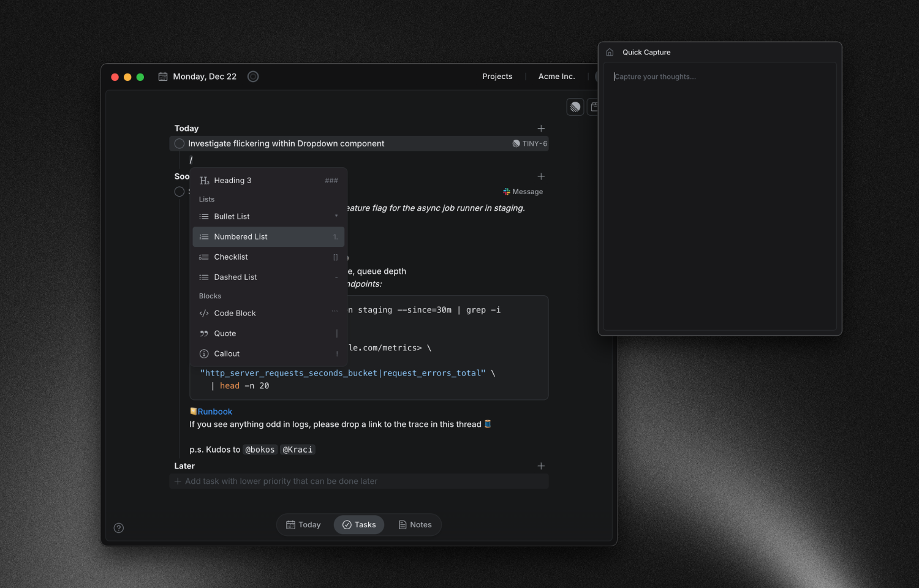
Task: Open the Acme Inc. workspace switcher
Action: [x=556, y=77]
